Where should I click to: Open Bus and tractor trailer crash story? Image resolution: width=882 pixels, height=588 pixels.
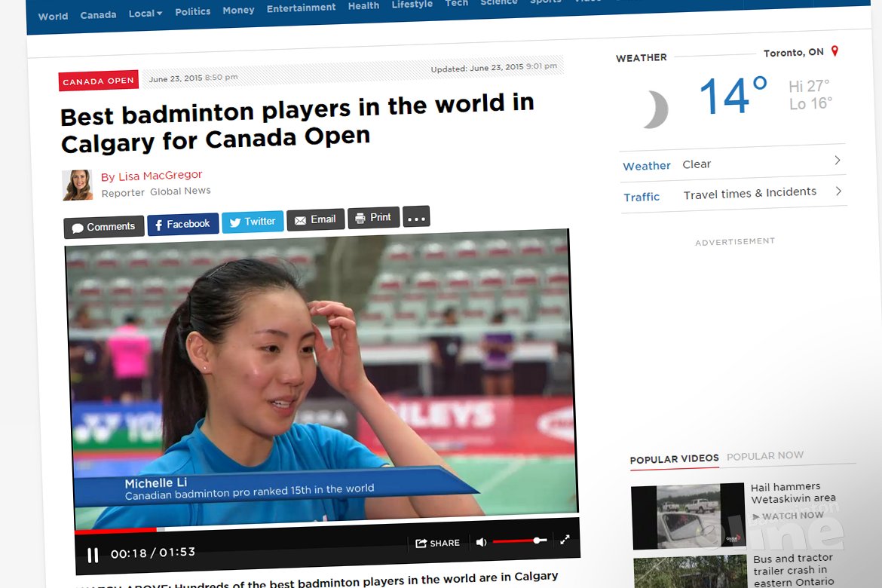tap(794, 570)
